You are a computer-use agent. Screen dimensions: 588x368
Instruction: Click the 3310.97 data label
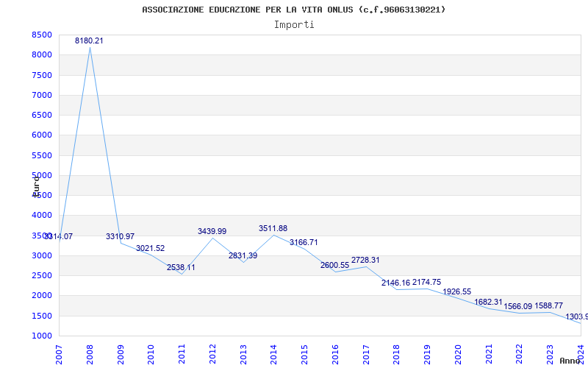click(x=120, y=236)
